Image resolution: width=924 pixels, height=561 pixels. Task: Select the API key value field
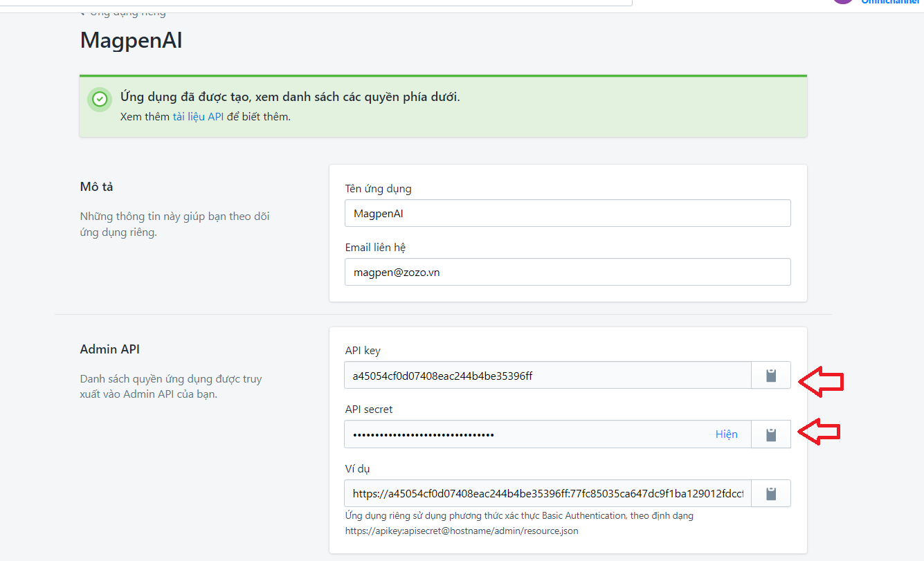[x=547, y=376]
